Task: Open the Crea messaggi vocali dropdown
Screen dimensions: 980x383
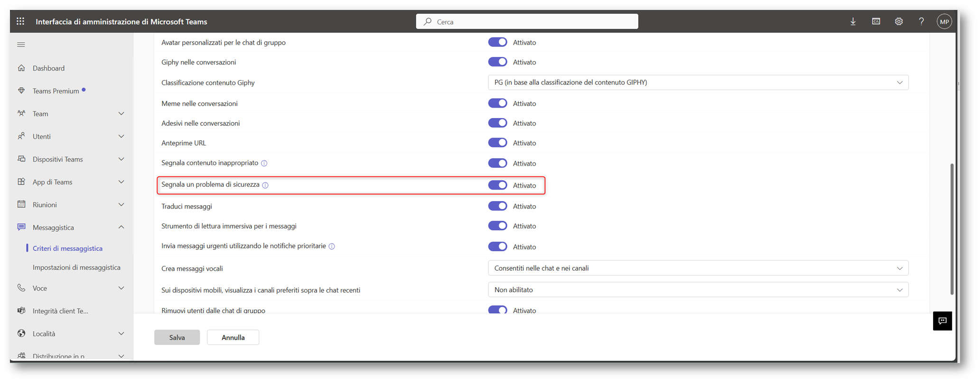Action: pyautogui.click(x=698, y=268)
